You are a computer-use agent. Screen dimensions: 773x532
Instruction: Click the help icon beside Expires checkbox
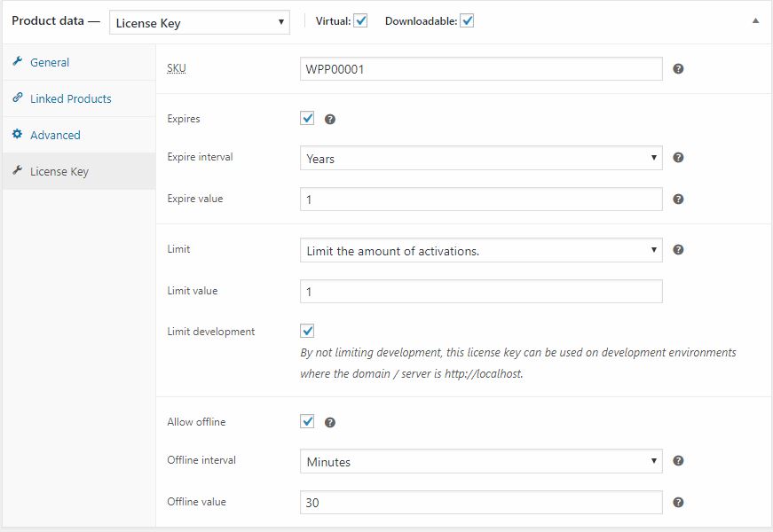click(330, 119)
